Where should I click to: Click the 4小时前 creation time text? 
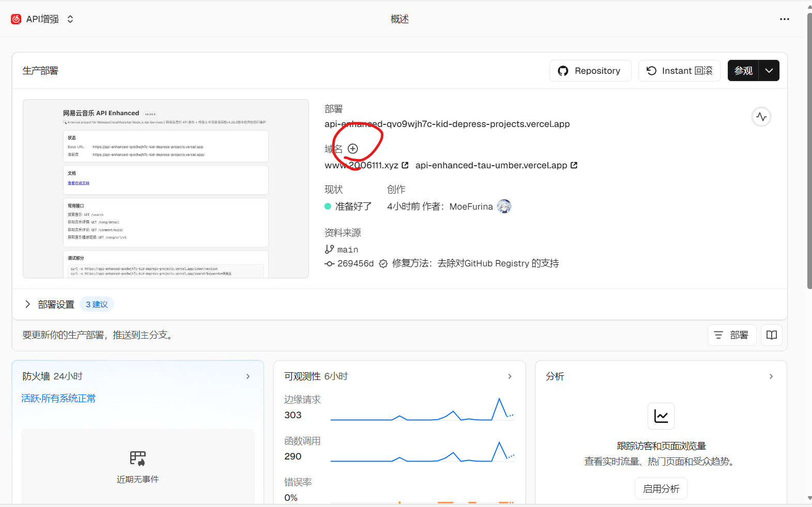403,207
